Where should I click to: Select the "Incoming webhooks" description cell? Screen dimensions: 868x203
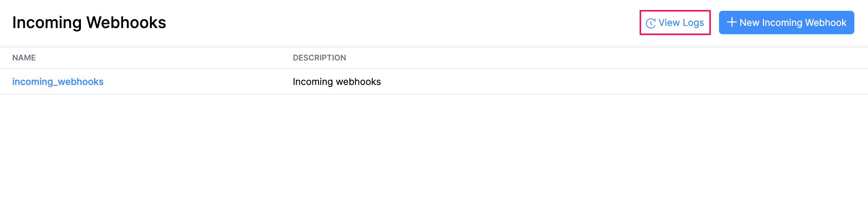coord(336,82)
